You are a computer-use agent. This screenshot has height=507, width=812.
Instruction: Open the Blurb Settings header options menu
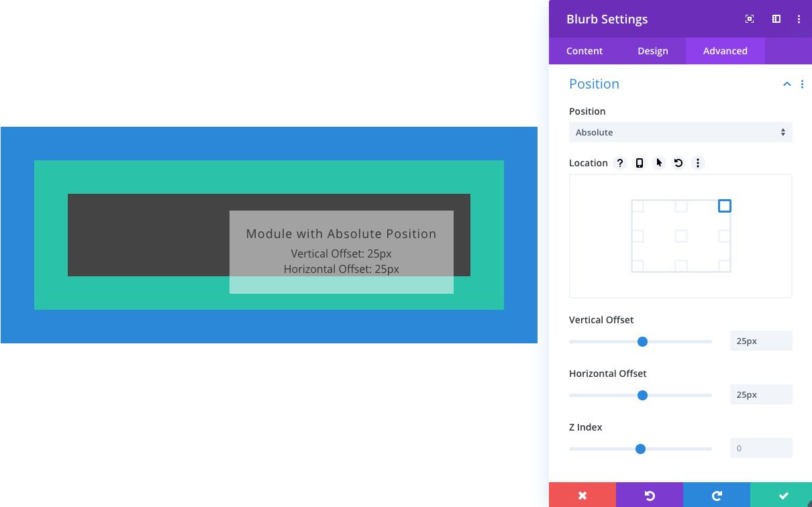pyautogui.click(x=799, y=19)
